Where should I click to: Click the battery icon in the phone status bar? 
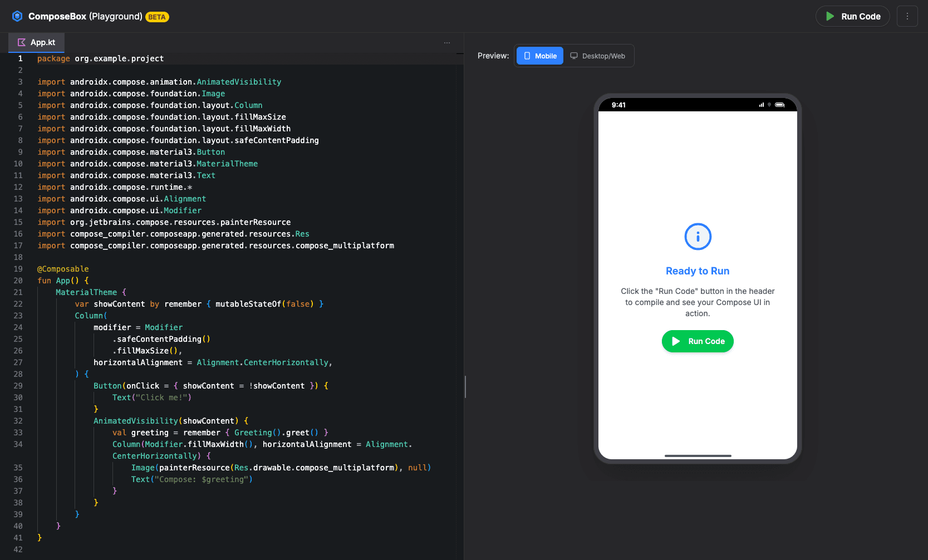[780, 105]
